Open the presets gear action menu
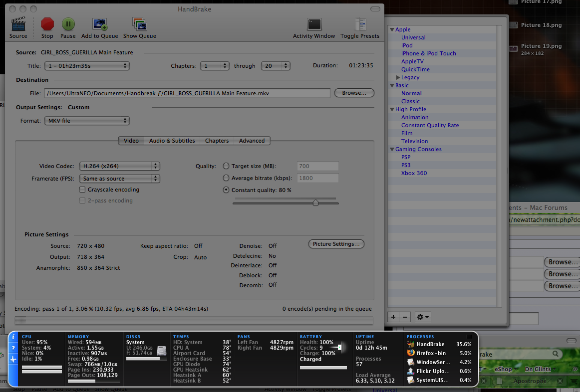580x392 pixels. point(423,317)
